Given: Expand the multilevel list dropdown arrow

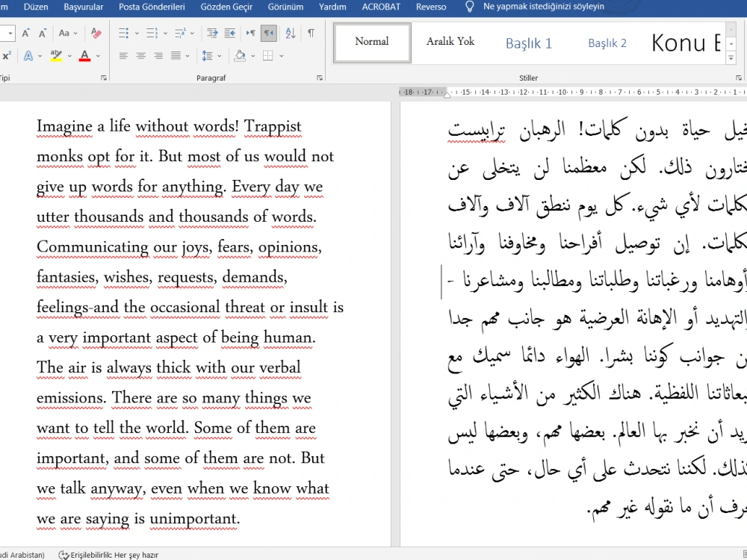Looking at the screenshot, I should click(192, 34).
